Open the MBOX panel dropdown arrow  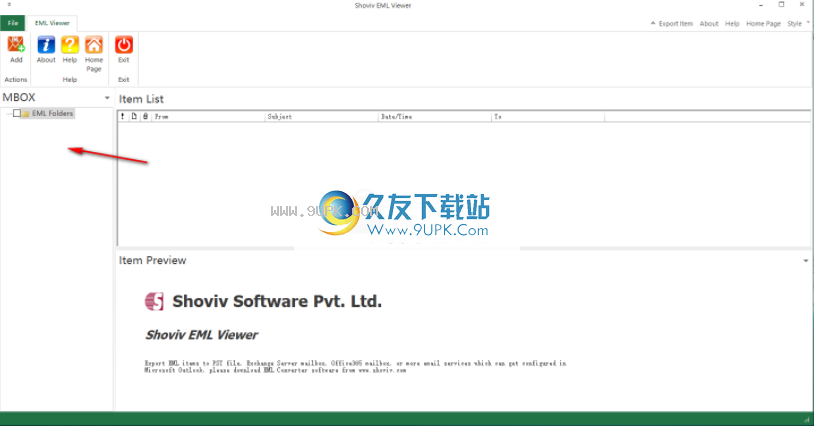tap(107, 98)
